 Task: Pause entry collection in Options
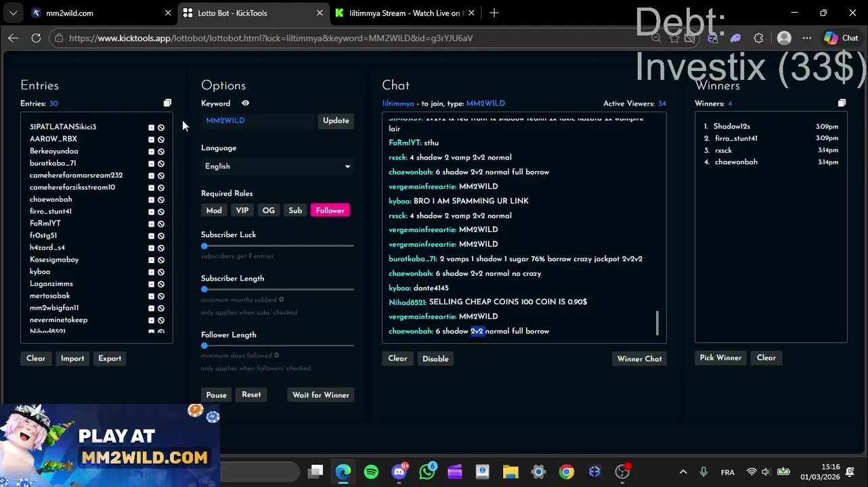217,395
